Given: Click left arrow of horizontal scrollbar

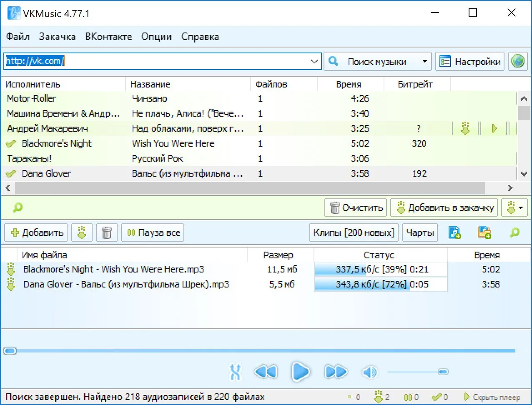Looking at the screenshot, I should pyautogui.click(x=8, y=188).
